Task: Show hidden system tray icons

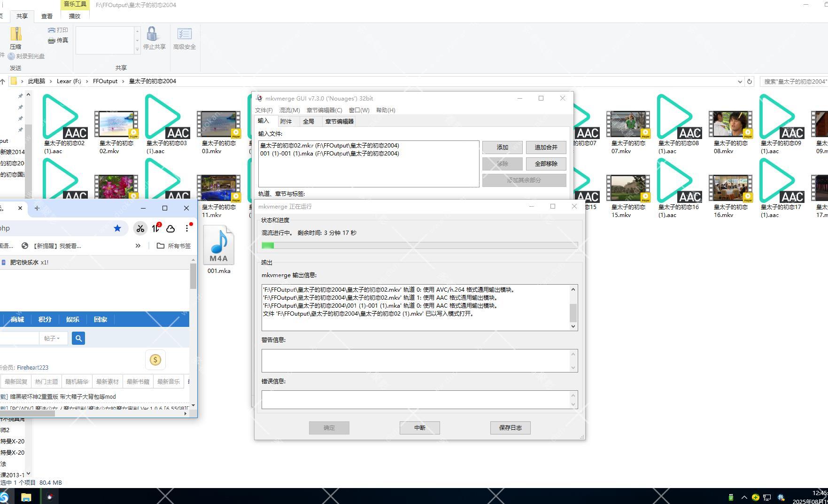Action: [x=744, y=497]
